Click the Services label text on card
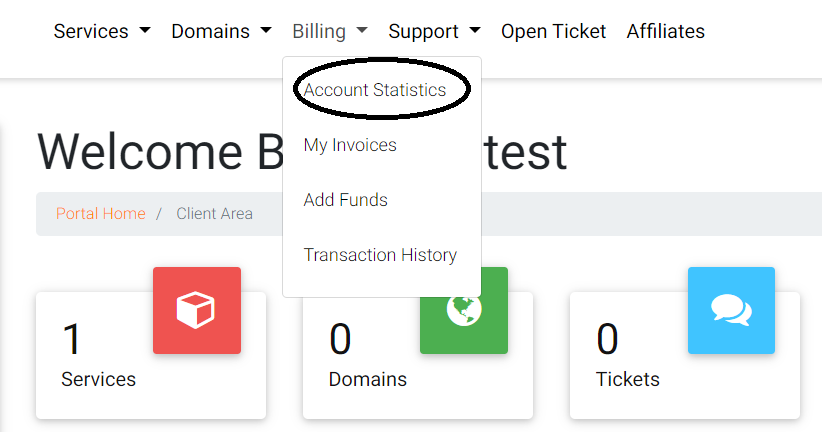The image size is (822, 432). (x=98, y=379)
